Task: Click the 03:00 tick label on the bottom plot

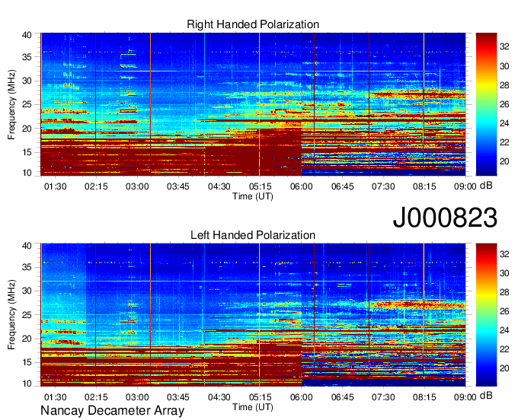Action: 137,397
